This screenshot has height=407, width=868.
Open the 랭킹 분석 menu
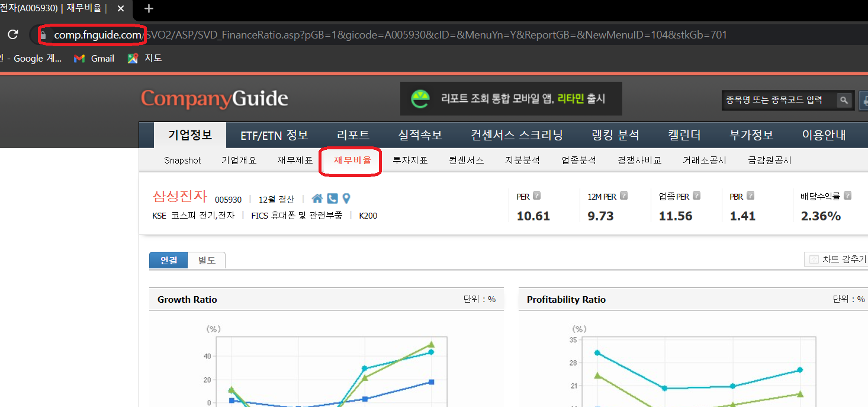coord(616,135)
